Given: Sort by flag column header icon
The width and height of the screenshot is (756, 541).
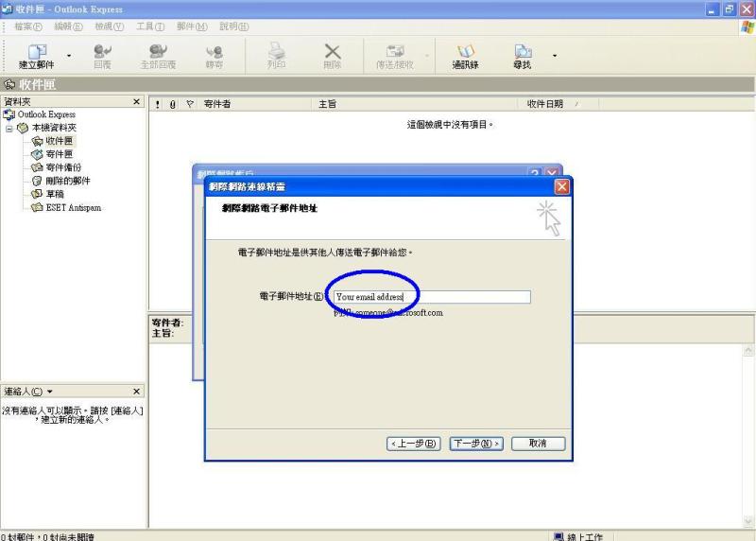Looking at the screenshot, I should point(190,104).
